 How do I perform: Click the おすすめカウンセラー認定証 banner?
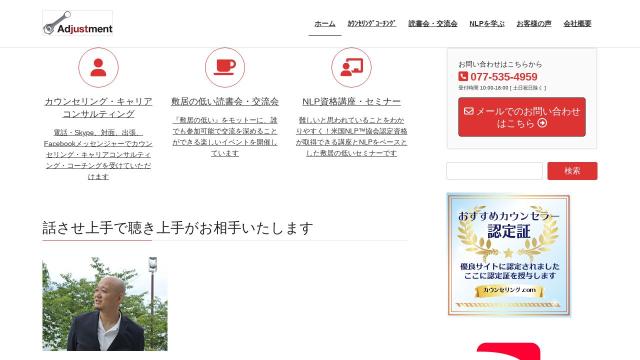pos(509,255)
